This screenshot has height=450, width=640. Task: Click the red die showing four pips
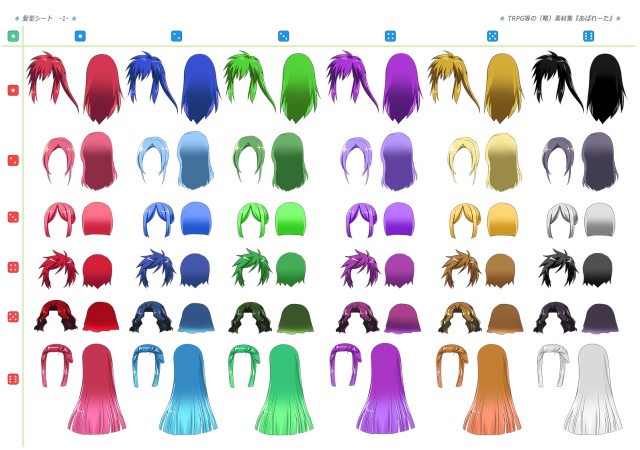13,267
